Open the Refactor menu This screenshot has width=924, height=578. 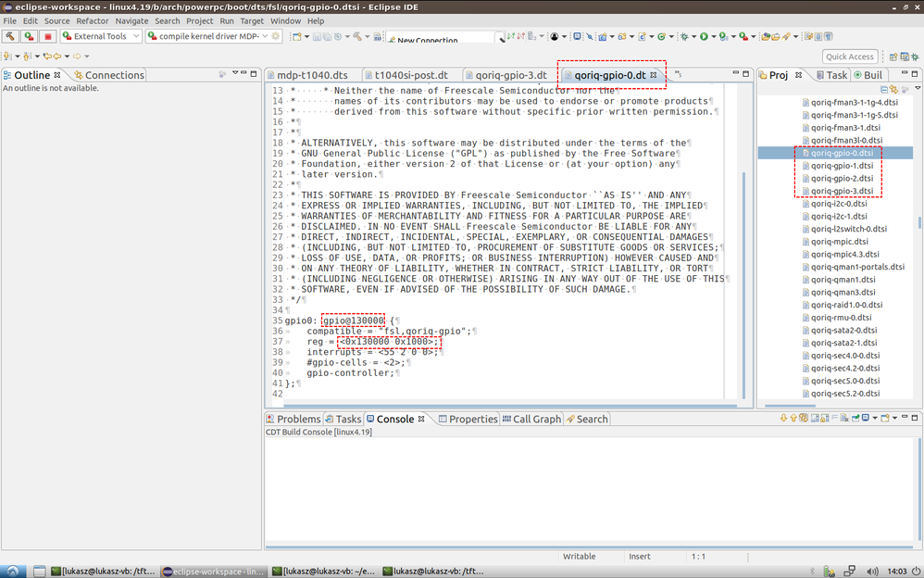pyautogui.click(x=92, y=20)
